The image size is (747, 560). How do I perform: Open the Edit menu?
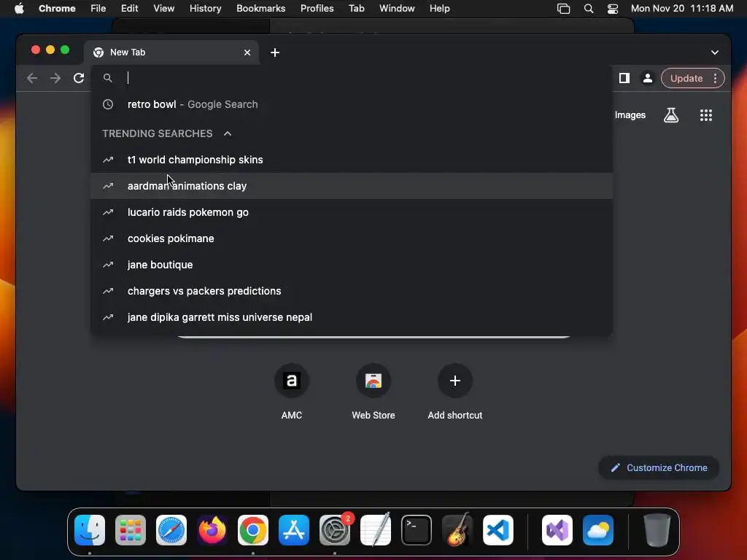(129, 9)
